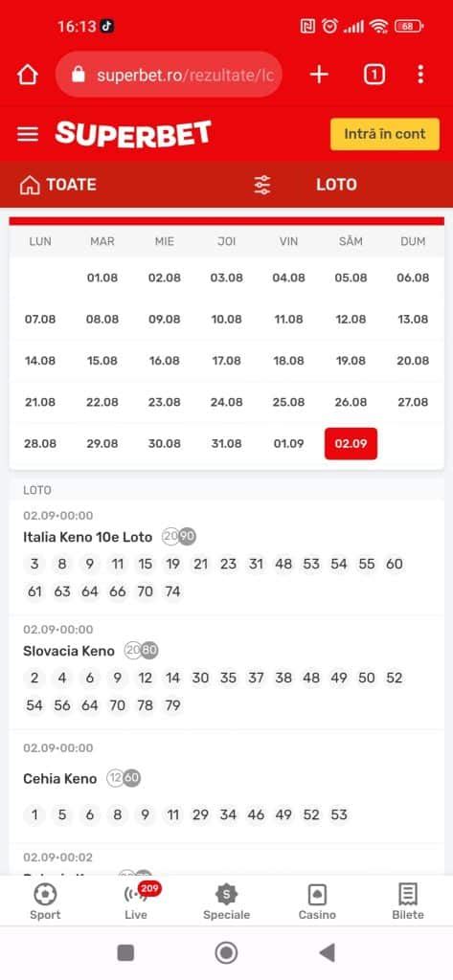This screenshot has width=453, height=980.
Task: Open Speciale in bottom navigation
Action: pyautogui.click(x=226, y=902)
